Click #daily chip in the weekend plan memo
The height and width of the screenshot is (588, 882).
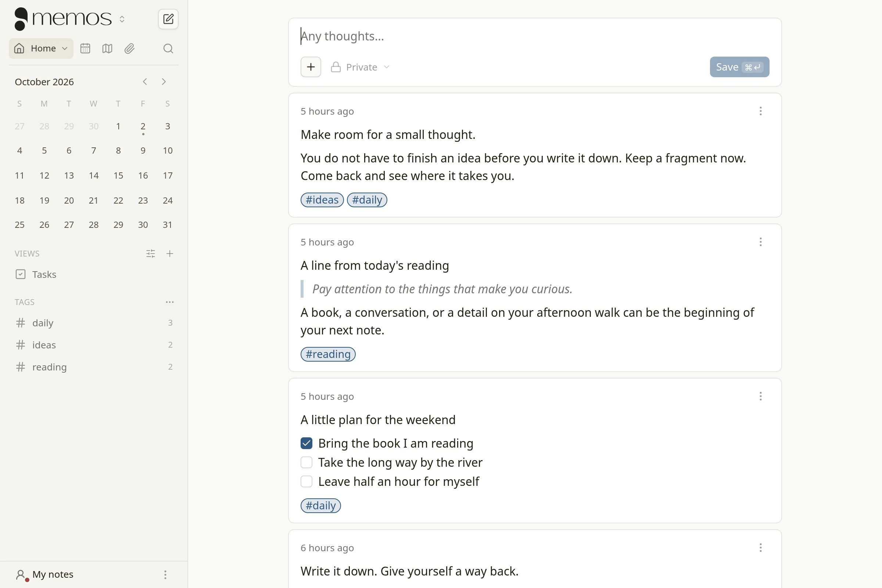tap(320, 506)
